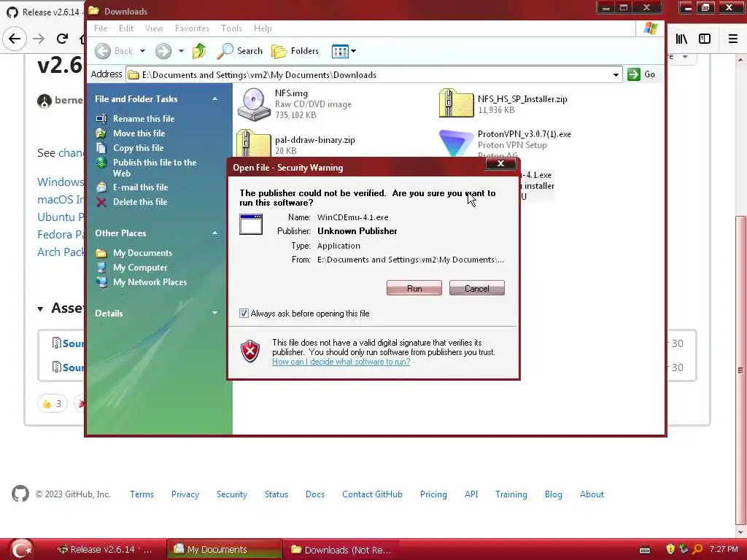Select E-mail this file task
Screen dimensions: 747x560
141,187
